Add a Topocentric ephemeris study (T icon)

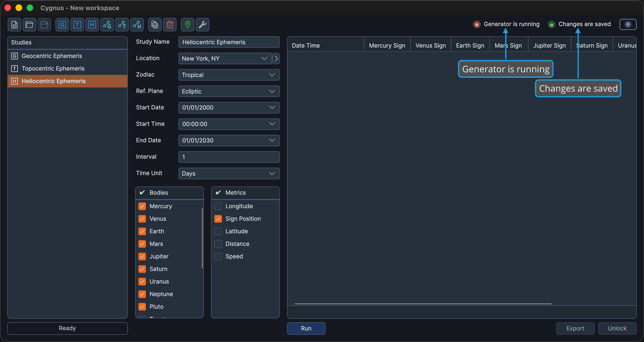[x=77, y=25]
